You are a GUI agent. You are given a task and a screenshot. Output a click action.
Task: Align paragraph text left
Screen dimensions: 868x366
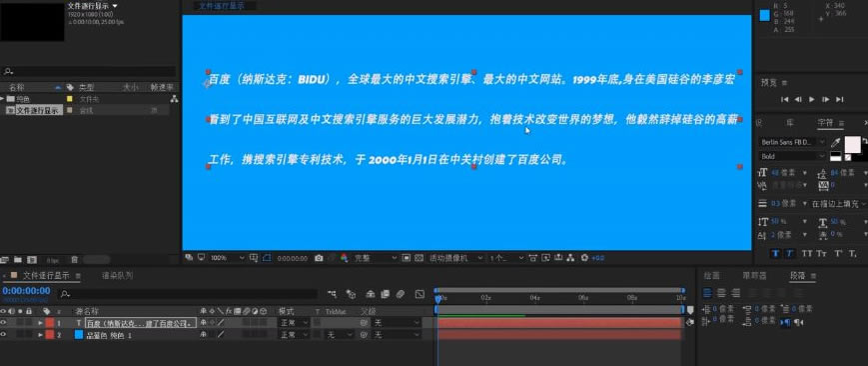(707, 293)
